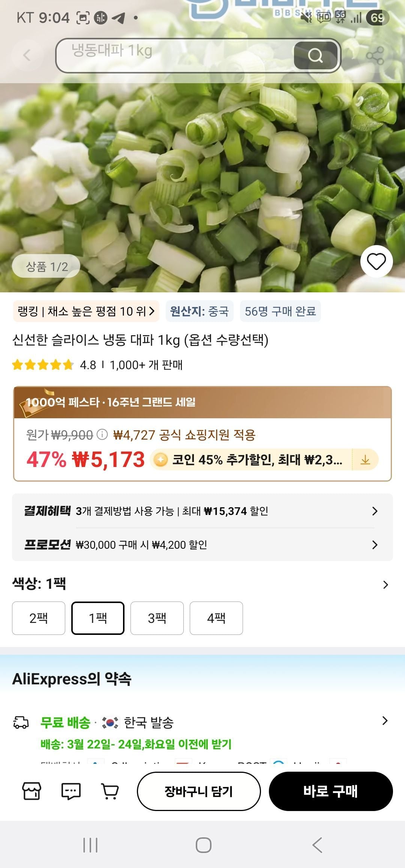Expand the 색상 option selector chevron
Screen dimensions: 405x868
pyautogui.click(x=385, y=585)
